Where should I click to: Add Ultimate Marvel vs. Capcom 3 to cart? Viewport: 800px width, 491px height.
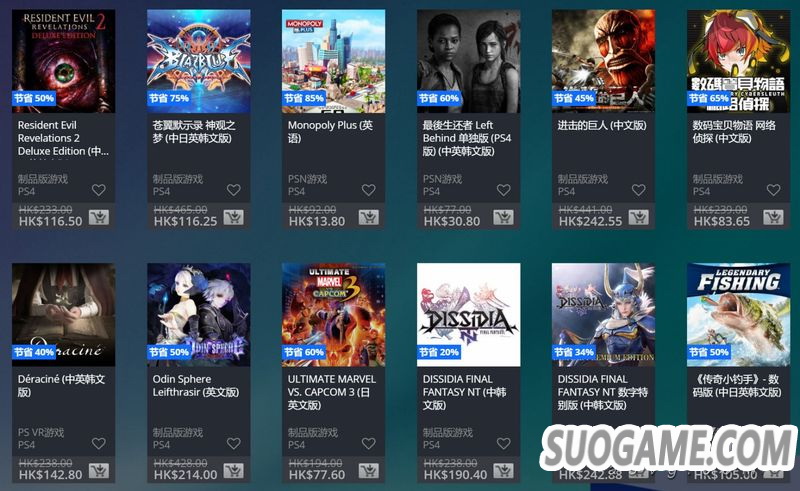[368, 471]
